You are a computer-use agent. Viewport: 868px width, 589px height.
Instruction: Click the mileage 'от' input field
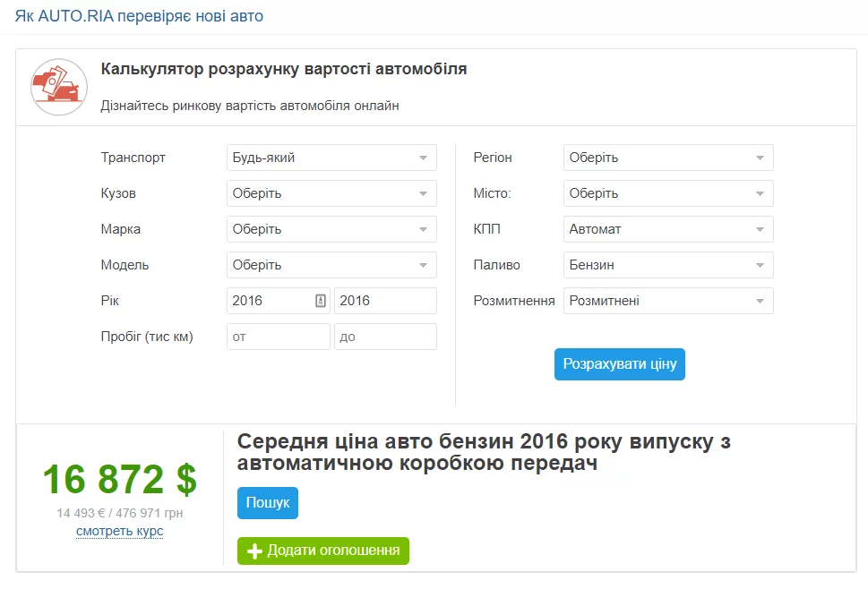tap(278, 337)
